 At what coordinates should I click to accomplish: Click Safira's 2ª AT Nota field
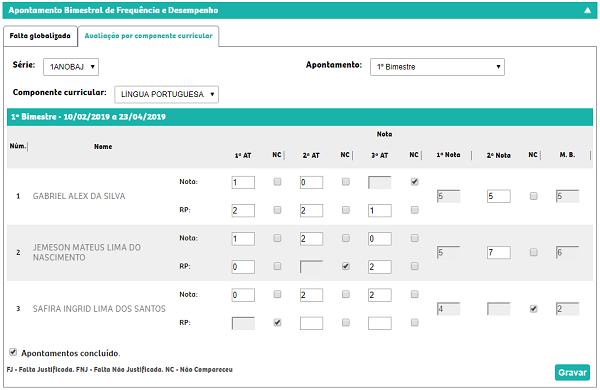click(x=311, y=295)
